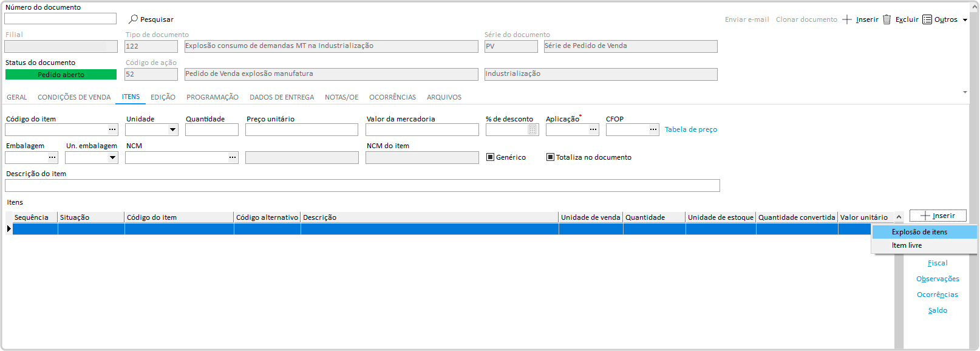Toggle the Genérico checkbox

pos(491,157)
